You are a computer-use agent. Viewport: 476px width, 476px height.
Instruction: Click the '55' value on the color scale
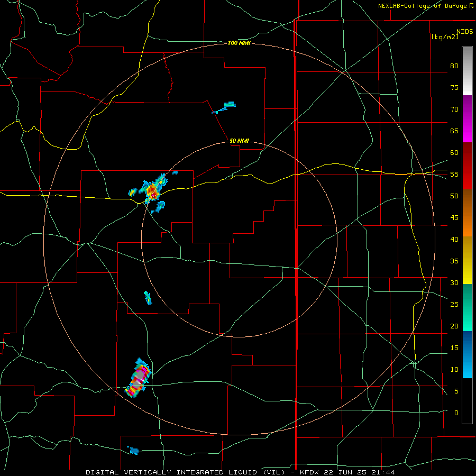point(454,174)
